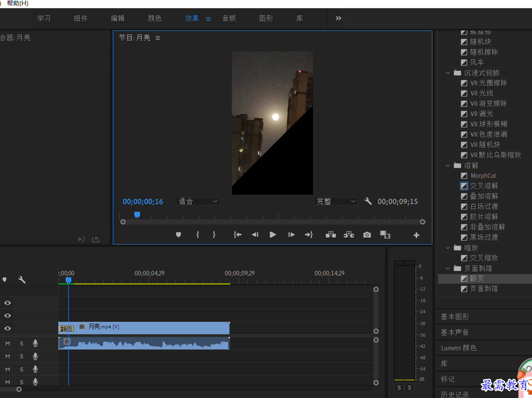Image resolution: width=532 pixels, height=398 pixels.
Task: Click the Mark Out bracket icon
Action: 214,235
